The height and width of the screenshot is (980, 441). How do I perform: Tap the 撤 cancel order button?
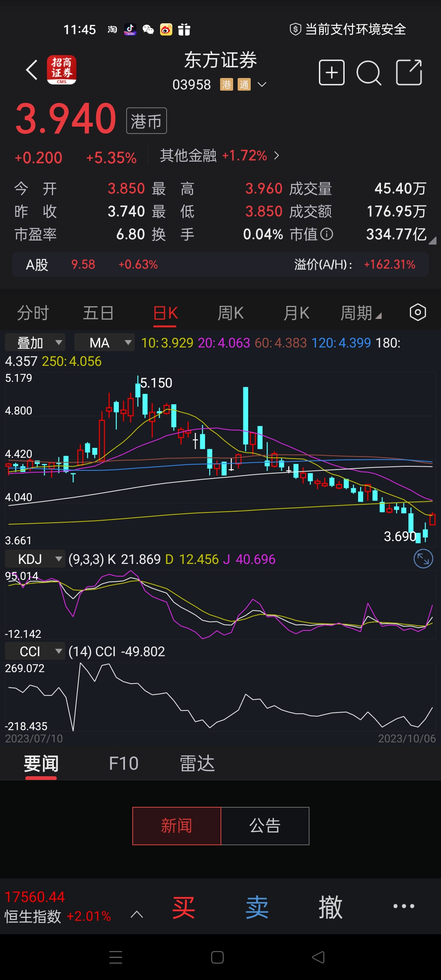point(330,907)
